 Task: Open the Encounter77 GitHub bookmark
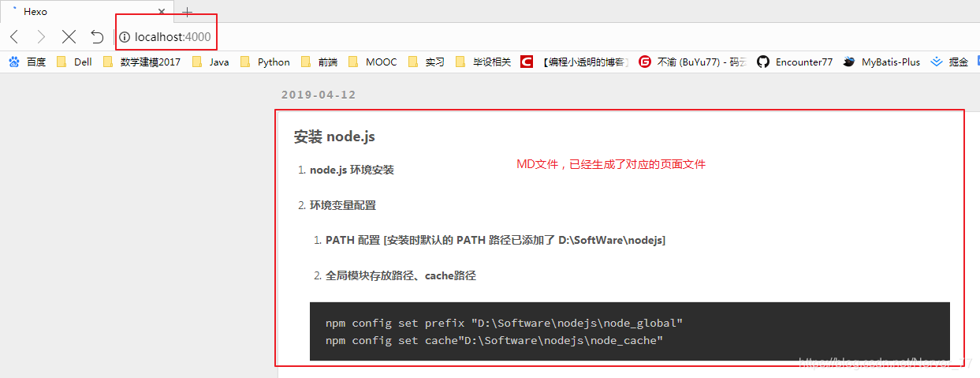(x=795, y=62)
